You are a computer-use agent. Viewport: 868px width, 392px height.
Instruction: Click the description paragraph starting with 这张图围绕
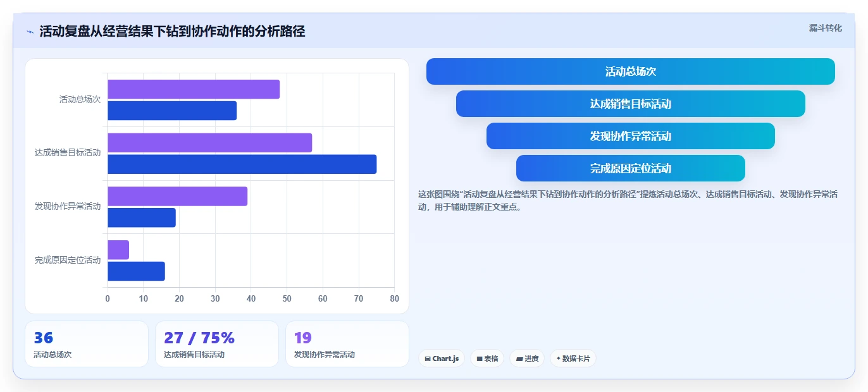click(628, 200)
